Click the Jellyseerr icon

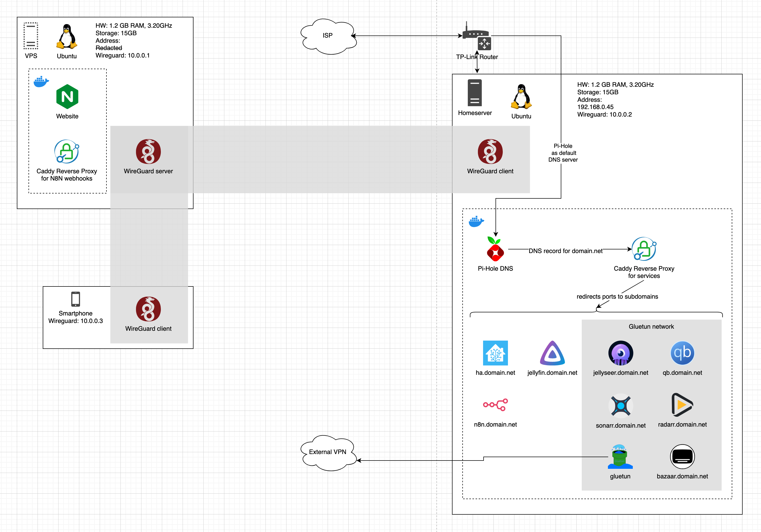[621, 353]
